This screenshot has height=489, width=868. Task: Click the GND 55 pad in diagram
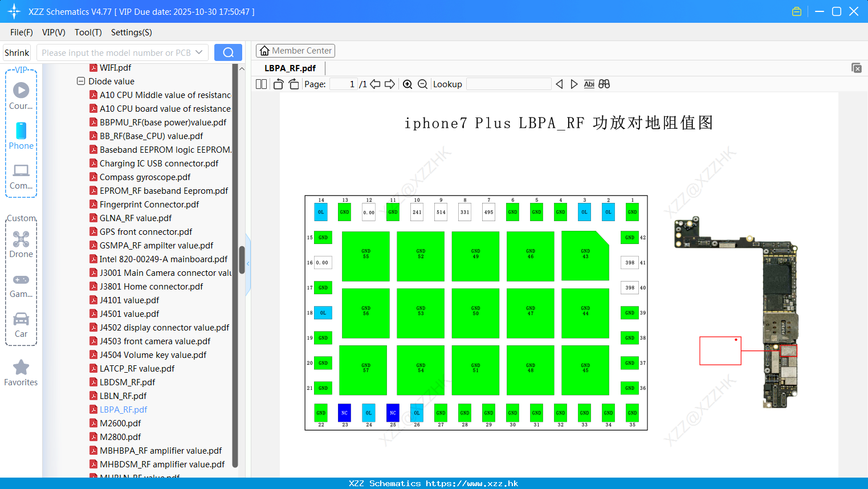point(366,256)
